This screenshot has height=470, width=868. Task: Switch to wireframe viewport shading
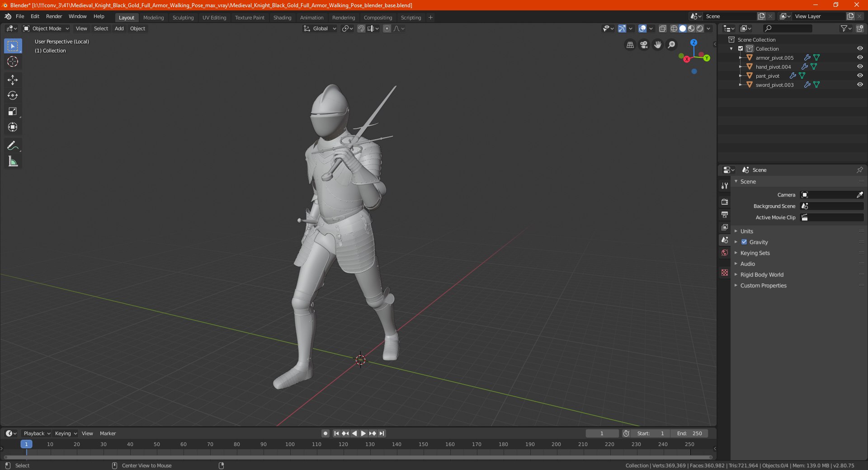[674, 28]
